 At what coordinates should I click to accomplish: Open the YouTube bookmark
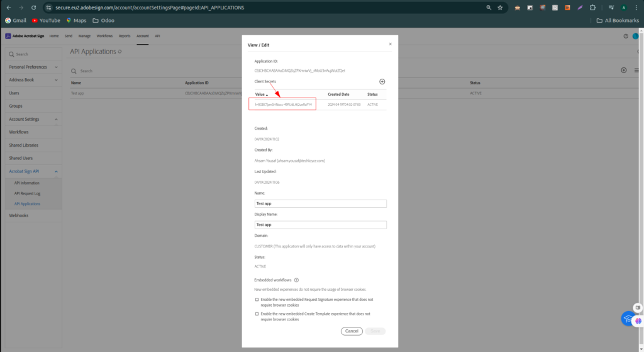coord(46,20)
